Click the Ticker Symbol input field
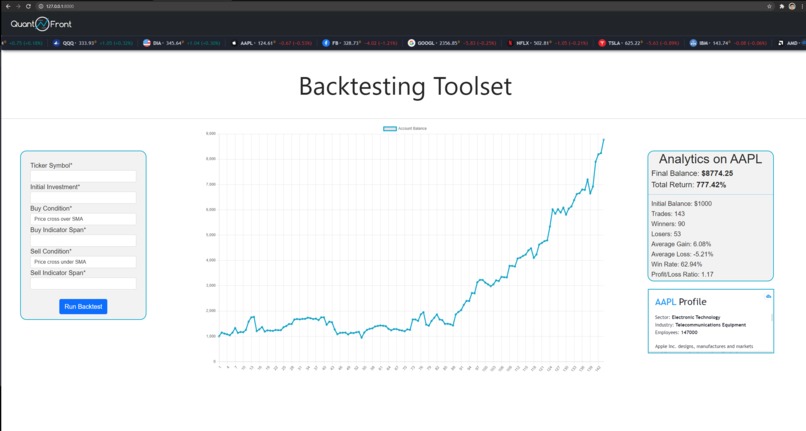The image size is (806, 431). tap(83, 176)
